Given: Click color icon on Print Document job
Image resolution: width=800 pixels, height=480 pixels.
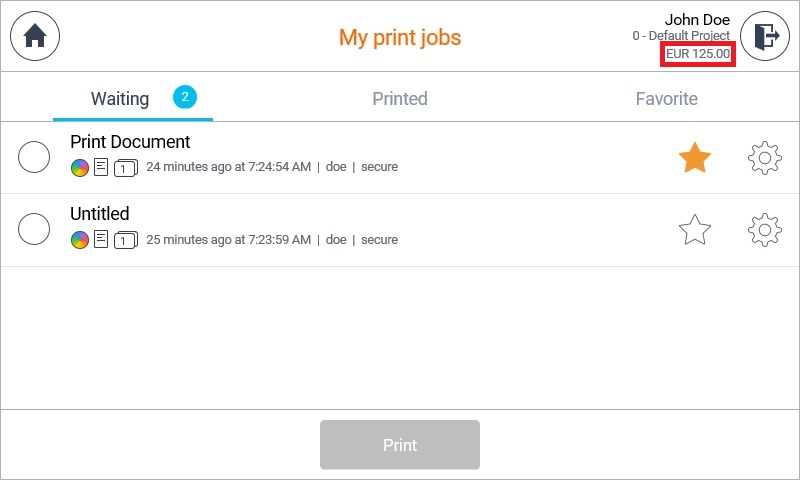Looking at the screenshot, I should [80, 168].
